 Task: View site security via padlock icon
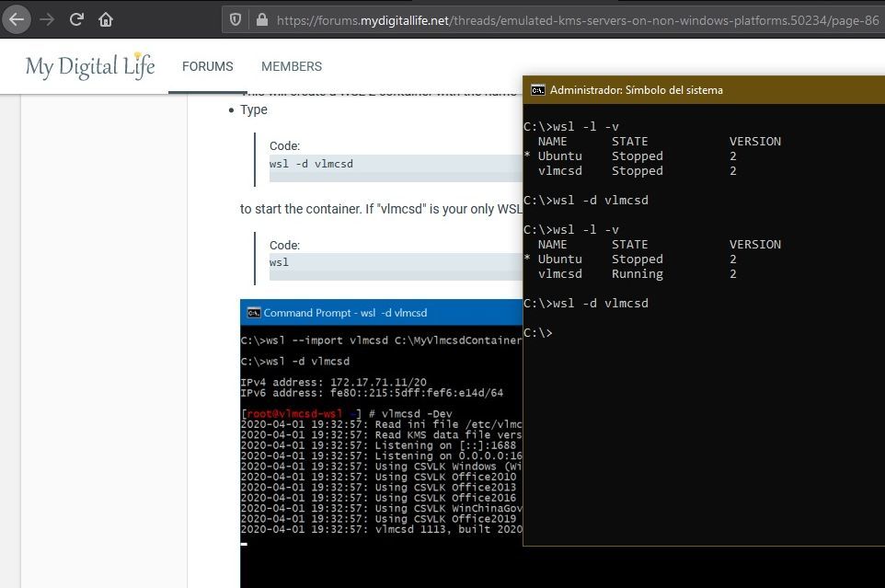(x=262, y=20)
